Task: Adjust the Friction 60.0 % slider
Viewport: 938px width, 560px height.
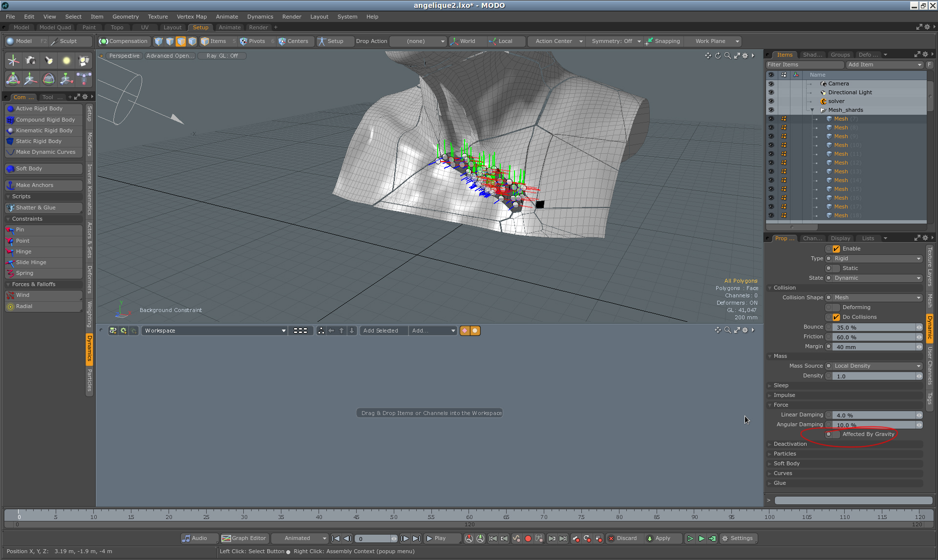Action: (x=877, y=337)
